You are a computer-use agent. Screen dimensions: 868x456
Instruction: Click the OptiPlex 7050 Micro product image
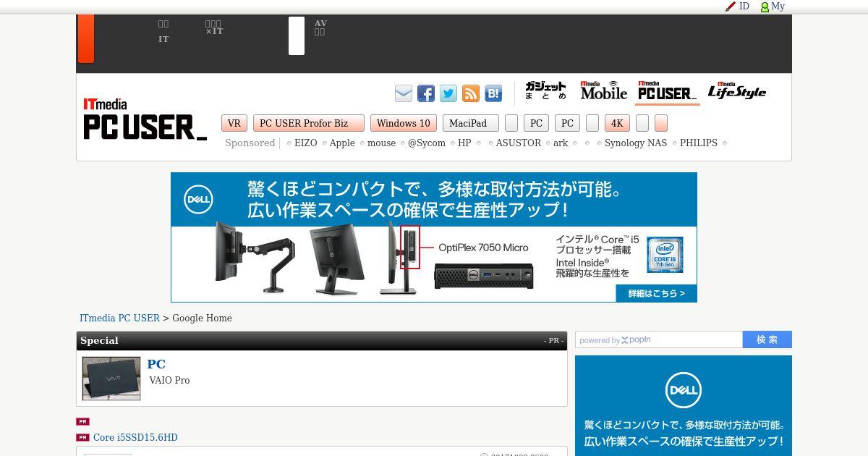(x=484, y=276)
